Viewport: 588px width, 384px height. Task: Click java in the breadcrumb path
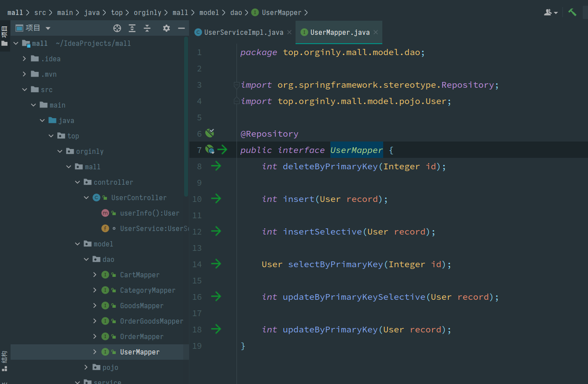pos(92,12)
